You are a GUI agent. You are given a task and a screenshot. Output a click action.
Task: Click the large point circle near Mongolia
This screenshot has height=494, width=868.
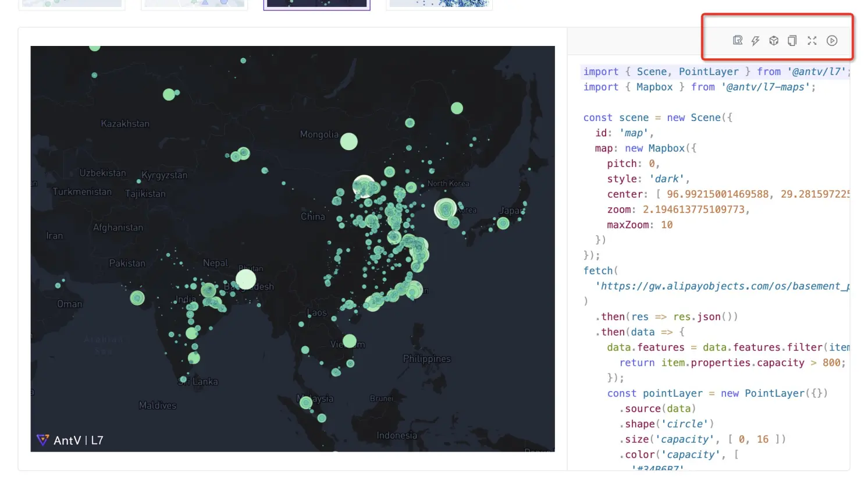[348, 141]
